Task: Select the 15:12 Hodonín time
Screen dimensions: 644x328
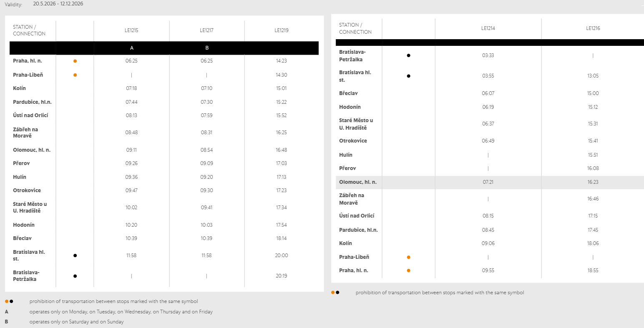Action: 593,107
